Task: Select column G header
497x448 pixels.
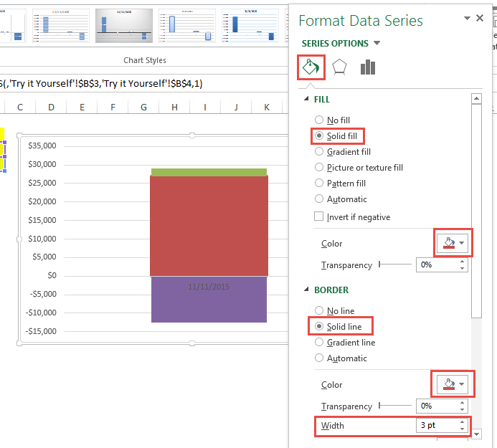Action: (x=143, y=107)
